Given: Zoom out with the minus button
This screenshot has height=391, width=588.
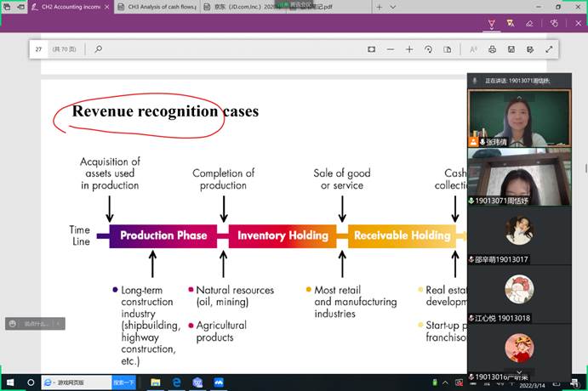Looking at the screenshot, I should [x=390, y=49].
